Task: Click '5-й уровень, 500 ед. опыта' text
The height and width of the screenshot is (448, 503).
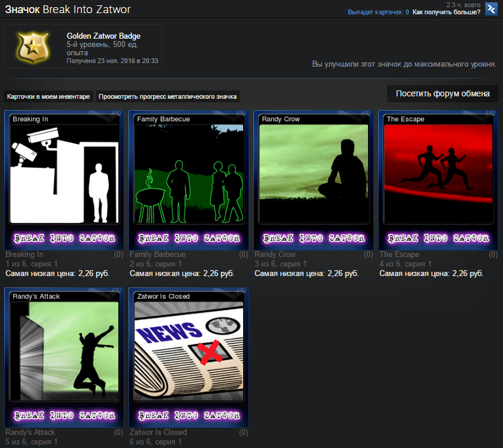Action: coord(102,48)
